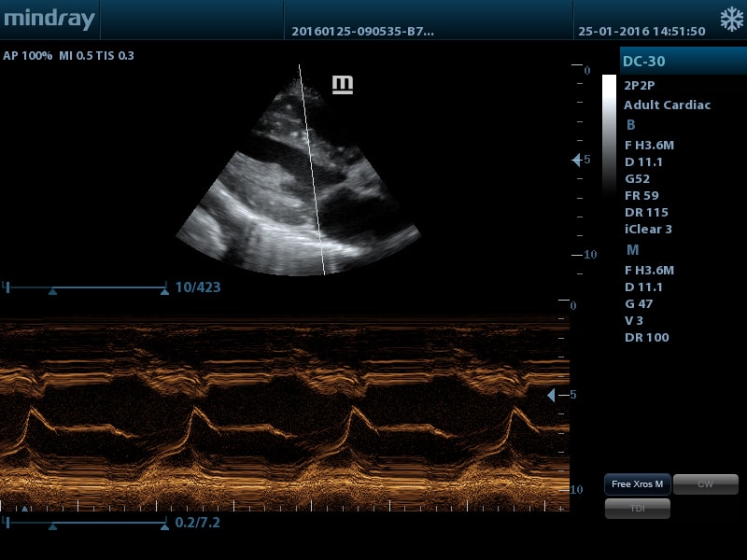Select the Free Xros M button

point(638,484)
